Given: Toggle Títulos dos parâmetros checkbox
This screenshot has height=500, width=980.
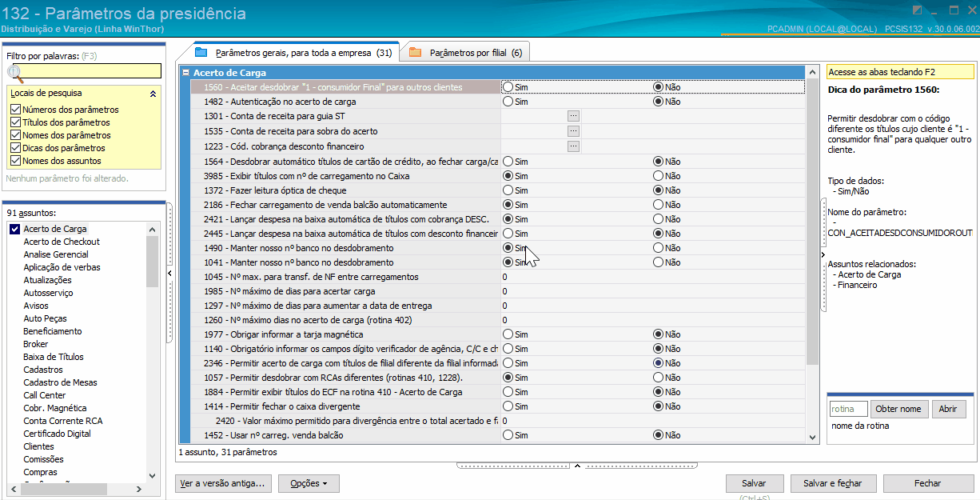Looking at the screenshot, I should 15,122.
